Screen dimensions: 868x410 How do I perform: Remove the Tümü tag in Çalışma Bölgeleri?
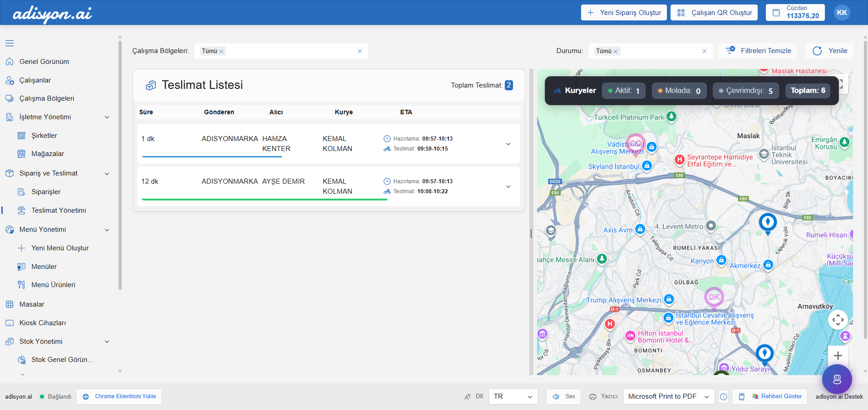(222, 51)
